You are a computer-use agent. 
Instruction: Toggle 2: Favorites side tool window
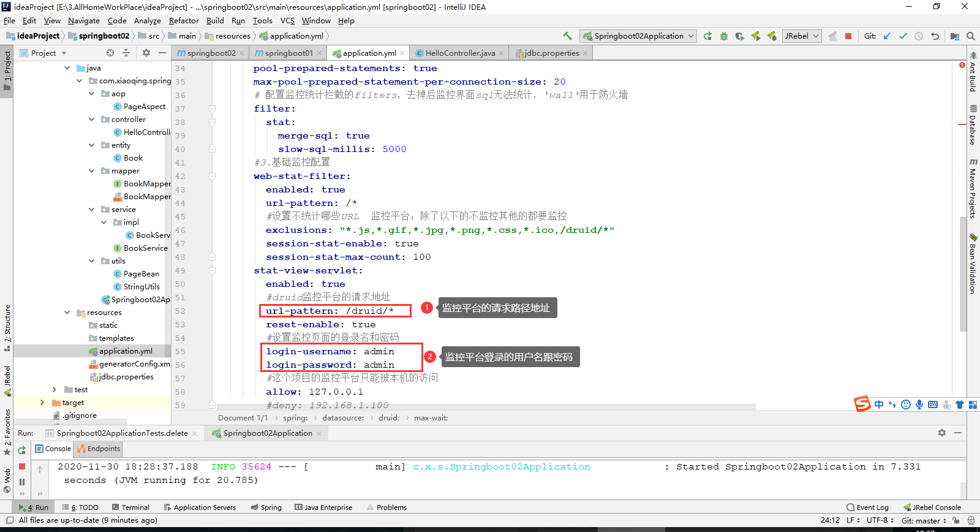pyautogui.click(x=7, y=431)
